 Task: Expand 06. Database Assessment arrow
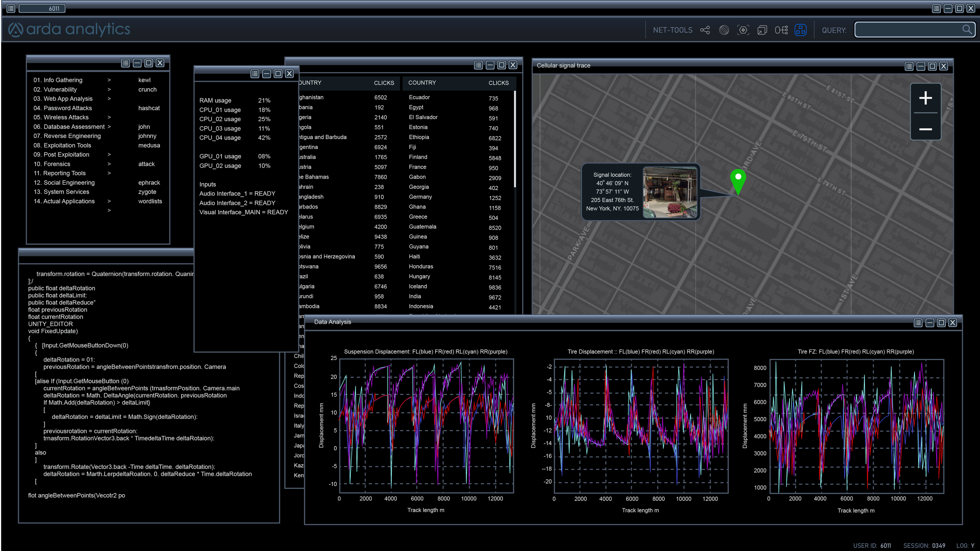(109, 127)
